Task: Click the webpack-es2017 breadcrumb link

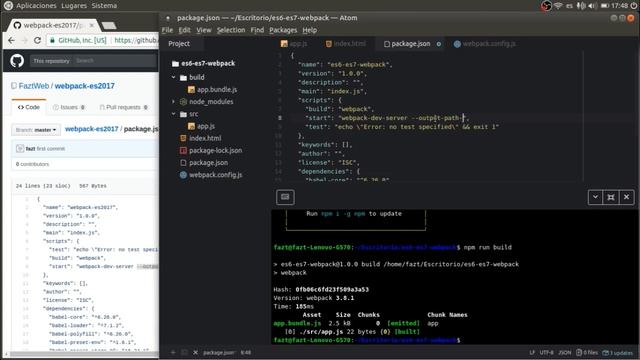Action: point(91,129)
